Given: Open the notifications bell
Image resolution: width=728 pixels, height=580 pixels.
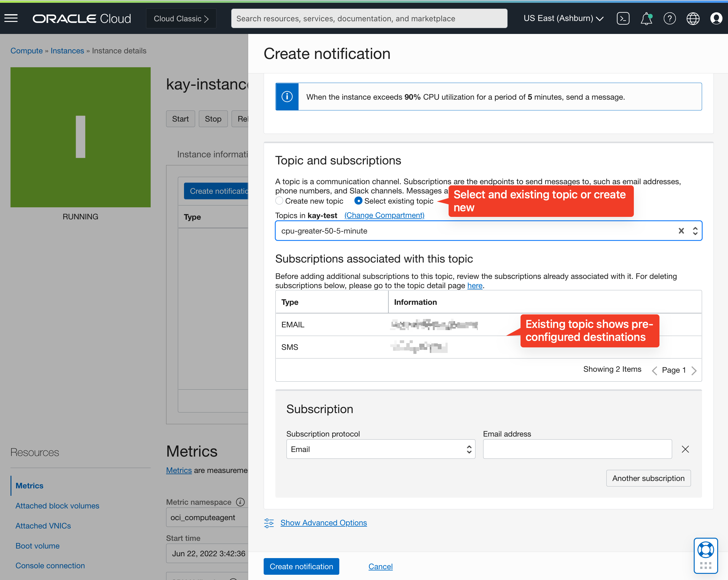Looking at the screenshot, I should (x=646, y=18).
